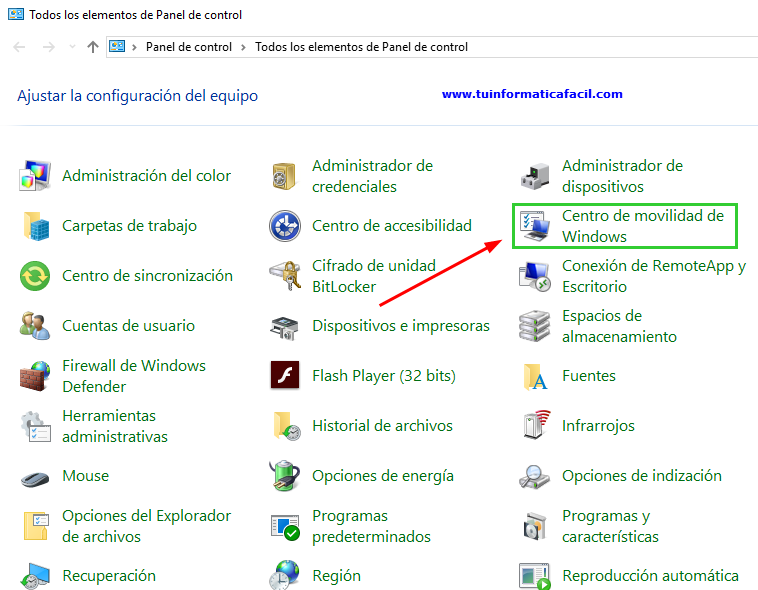Click the Opciones de indización magnifier icon
The width and height of the screenshot is (758, 590).
point(534,476)
